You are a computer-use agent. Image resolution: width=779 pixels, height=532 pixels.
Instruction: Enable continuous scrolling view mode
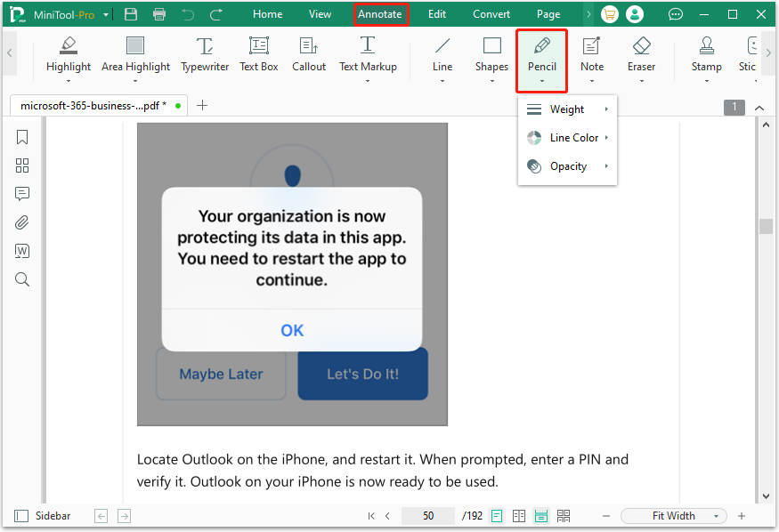click(541, 516)
